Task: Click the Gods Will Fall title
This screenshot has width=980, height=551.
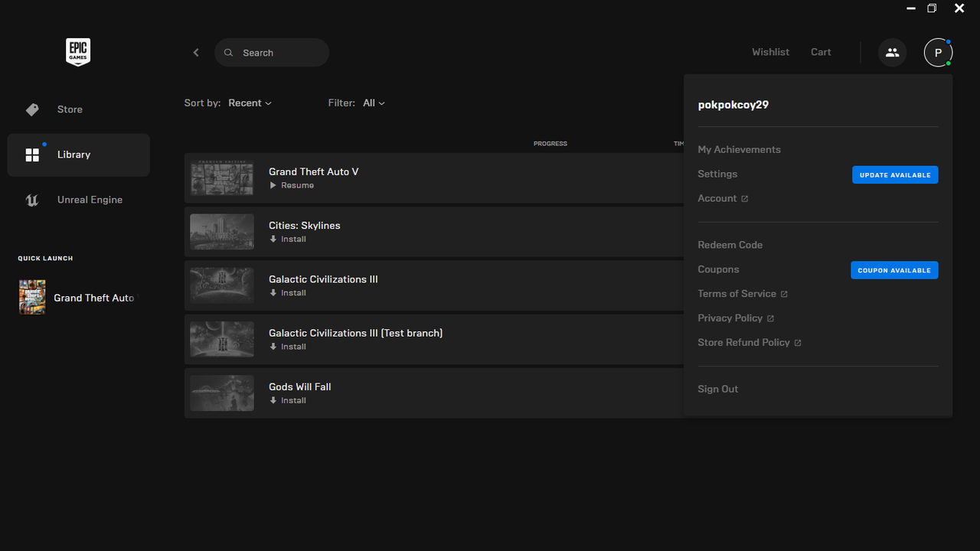Action: click(300, 387)
